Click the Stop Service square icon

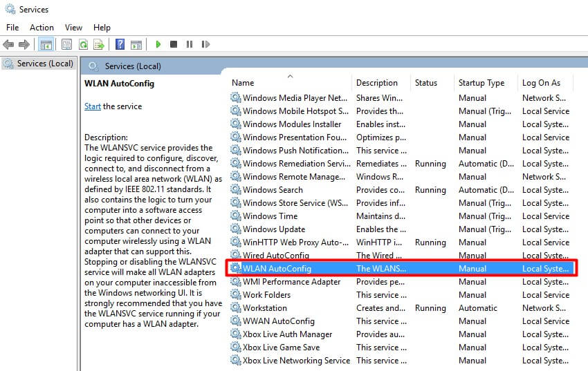point(174,44)
